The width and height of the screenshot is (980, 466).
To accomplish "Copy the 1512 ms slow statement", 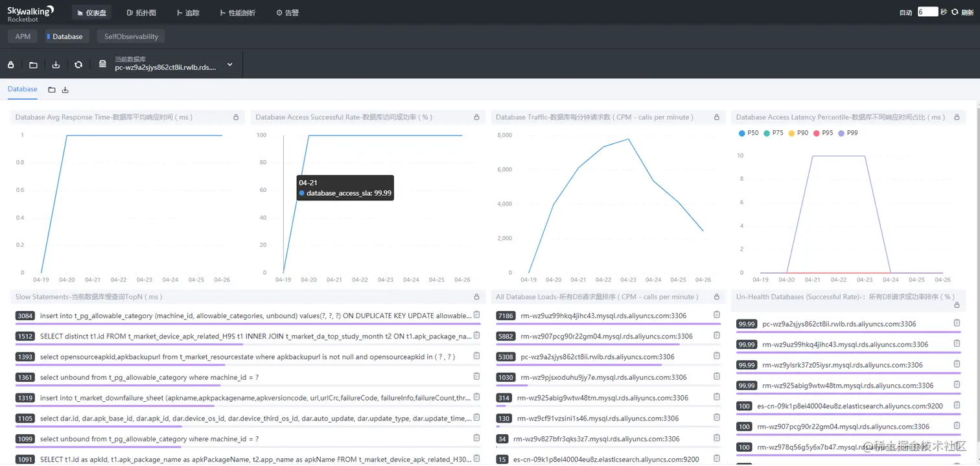I will (476, 335).
